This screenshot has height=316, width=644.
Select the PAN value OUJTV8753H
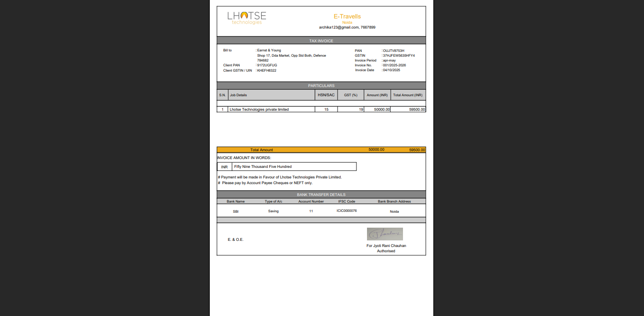coord(394,51)
